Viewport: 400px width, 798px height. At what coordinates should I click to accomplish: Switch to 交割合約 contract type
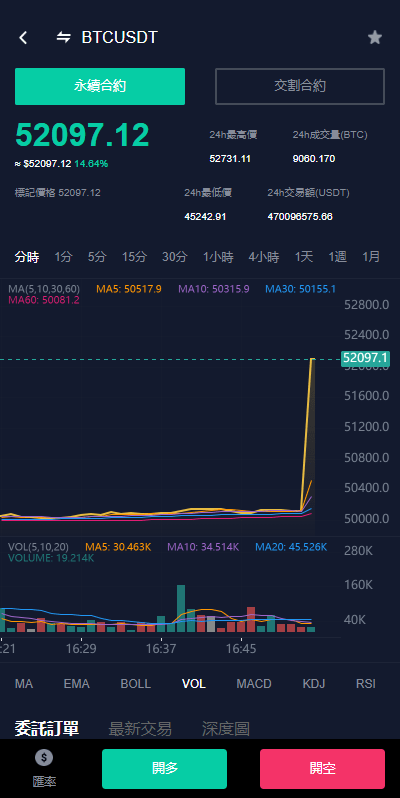[300, 86]
